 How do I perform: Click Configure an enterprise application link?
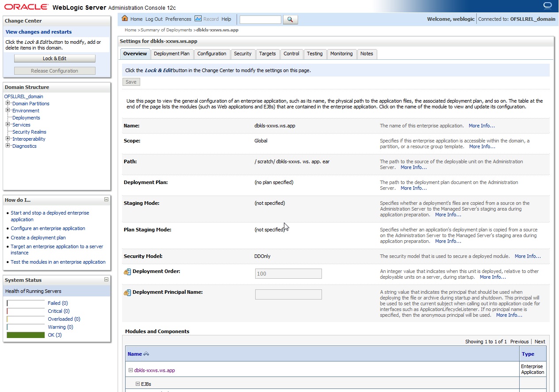click(48, 228)
